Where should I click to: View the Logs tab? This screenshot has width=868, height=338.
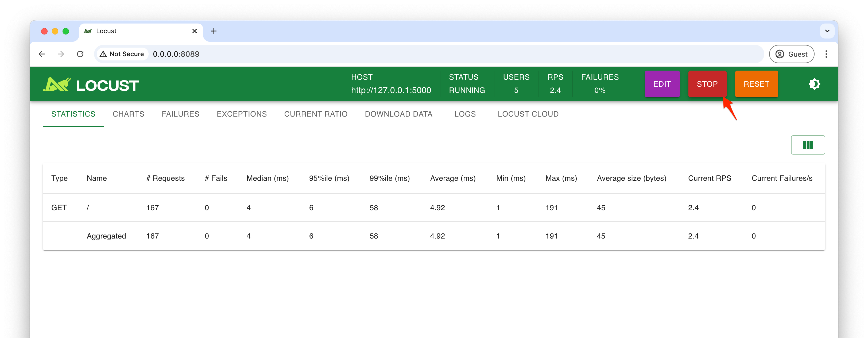tap(465, 114)
